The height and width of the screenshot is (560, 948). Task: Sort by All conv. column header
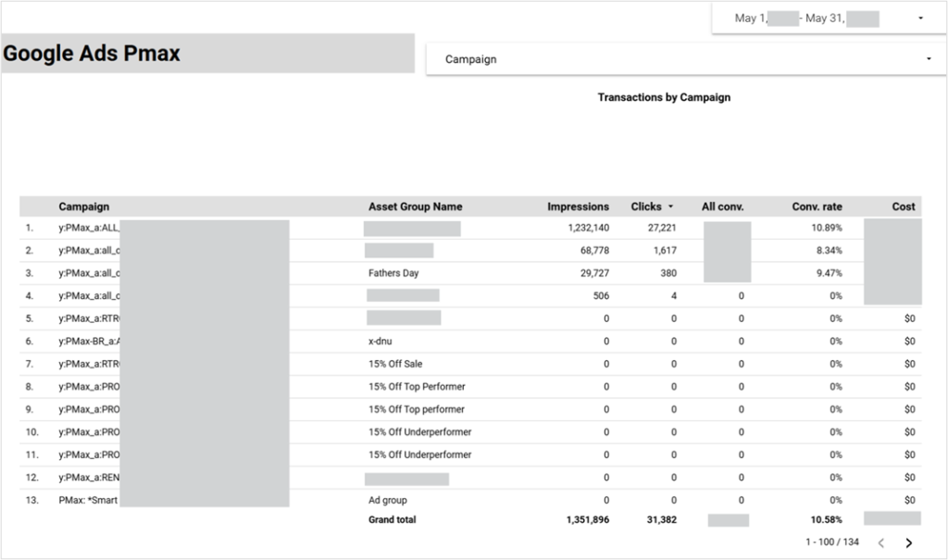tap(722, 206)
